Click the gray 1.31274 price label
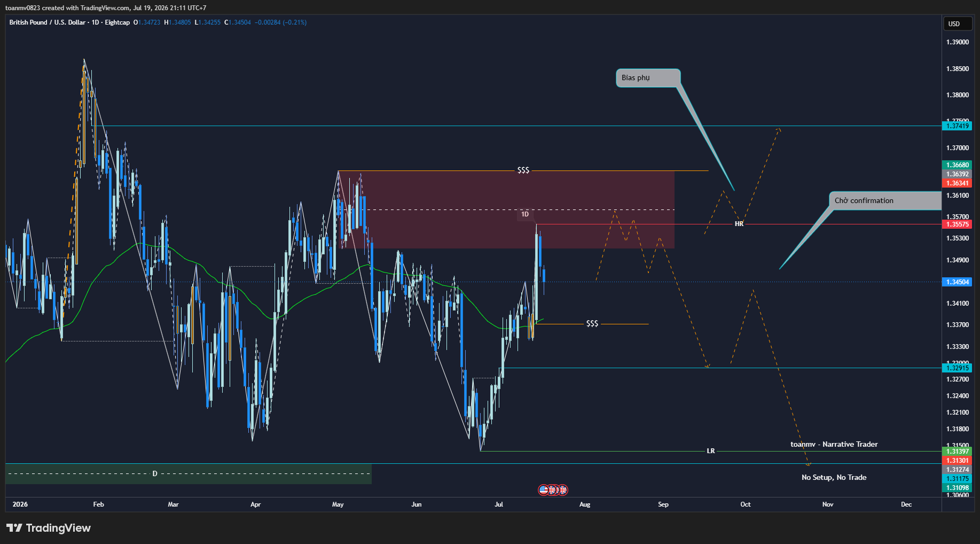The image size is (980, 544). tap(957, 470)
